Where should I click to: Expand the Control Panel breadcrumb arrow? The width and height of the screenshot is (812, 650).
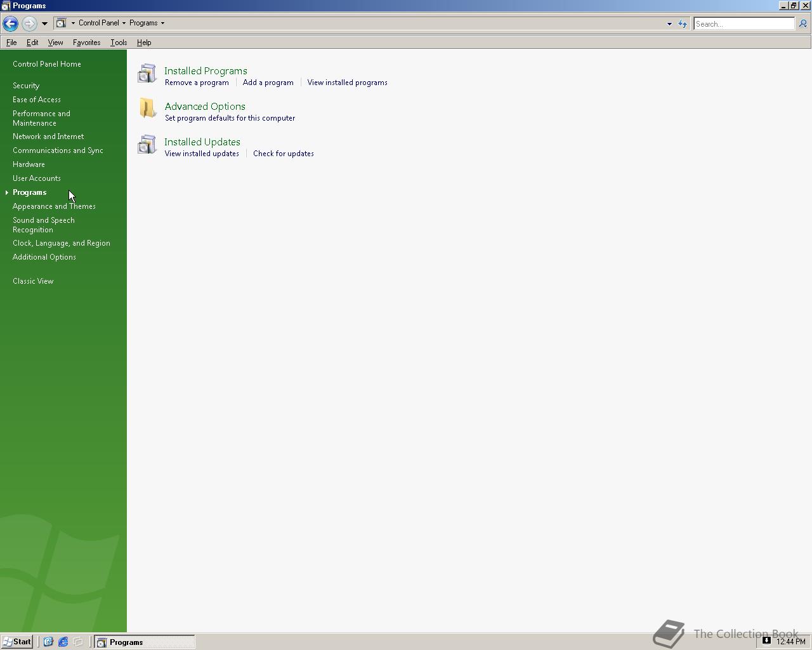tap(124, 23)
